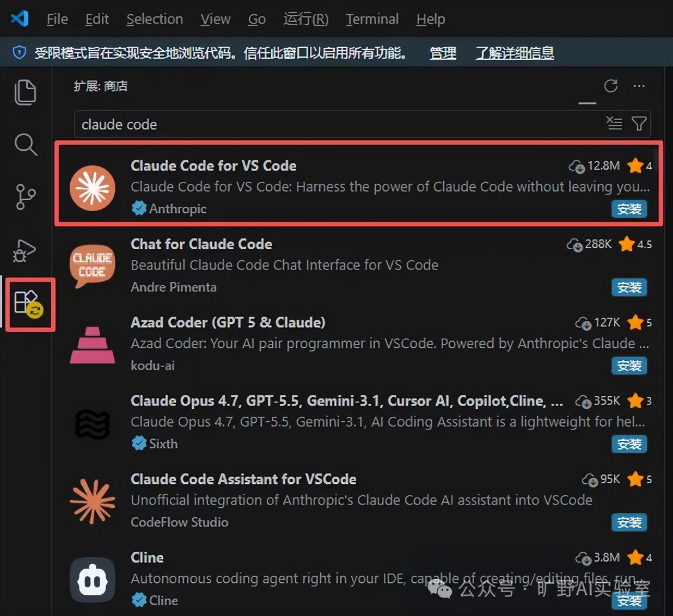Select Claude Code for VS Code title
673x616 pixels.
click(213, 165)
